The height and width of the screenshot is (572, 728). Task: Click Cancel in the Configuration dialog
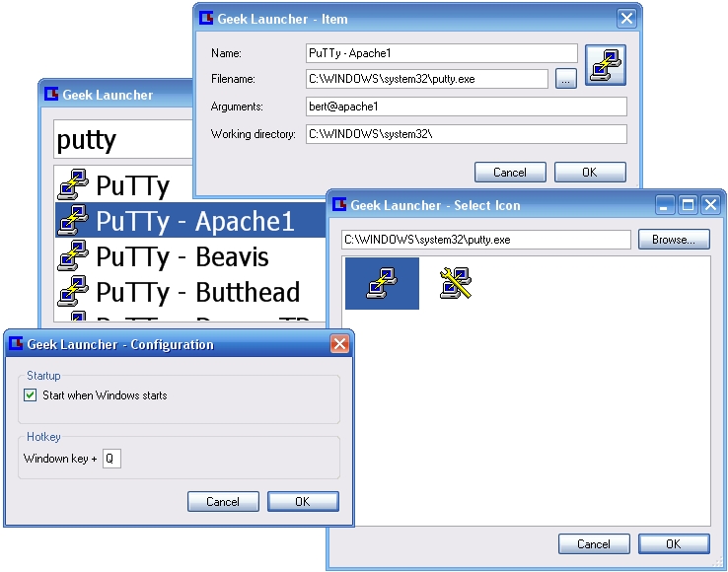[x=223, y=501]
